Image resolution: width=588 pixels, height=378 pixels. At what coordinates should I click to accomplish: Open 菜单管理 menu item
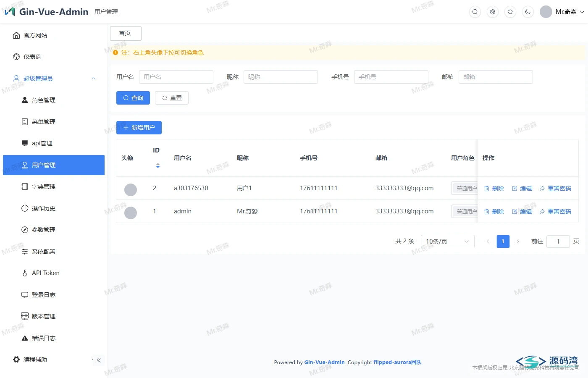pos(54,122)
